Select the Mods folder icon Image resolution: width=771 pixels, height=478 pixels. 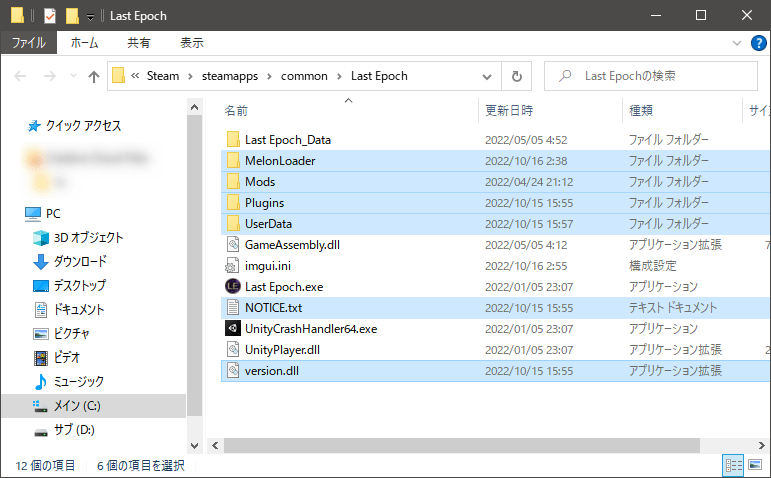[x=233, y=182]
